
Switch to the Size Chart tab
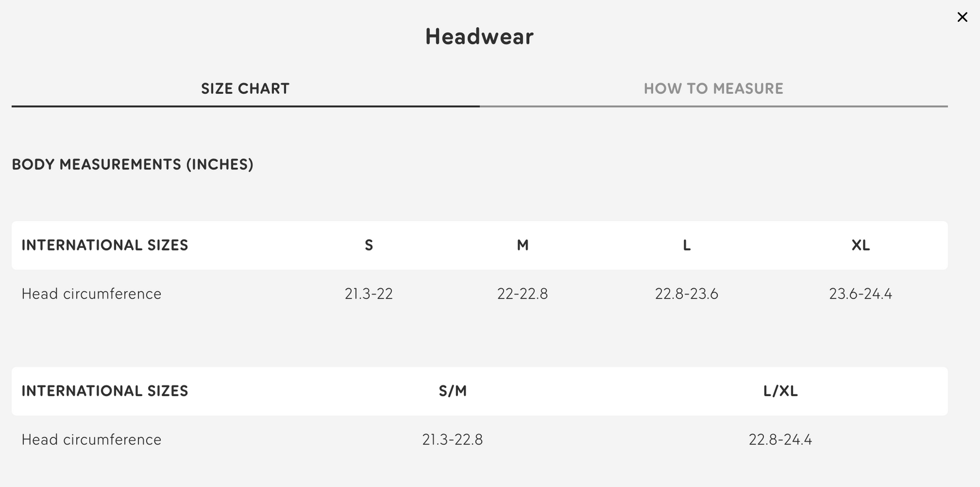(x=245, y=89)
